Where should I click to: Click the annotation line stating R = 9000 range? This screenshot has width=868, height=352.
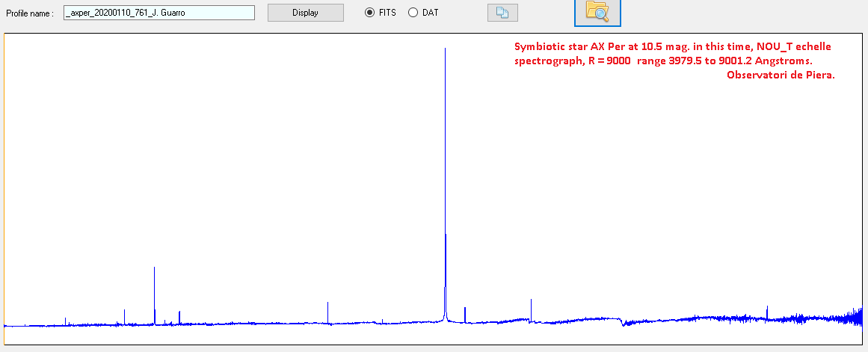(662, 60)
